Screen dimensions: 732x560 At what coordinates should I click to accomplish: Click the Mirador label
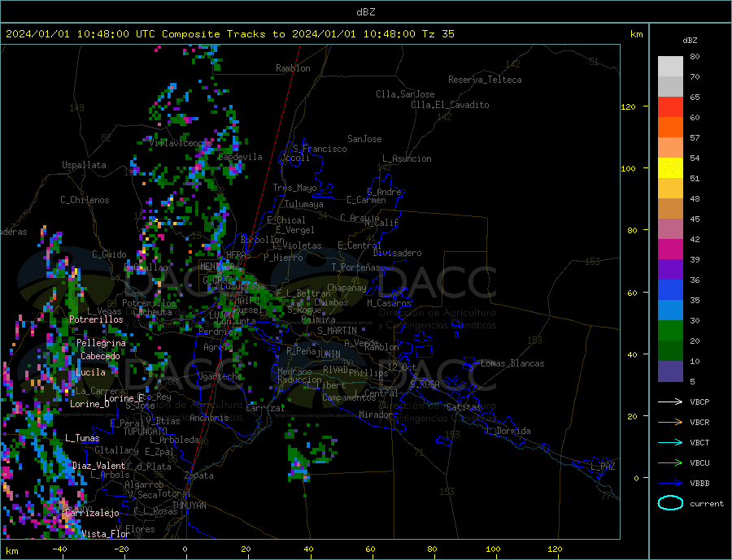pyautogui.click(x=376, y=415)
